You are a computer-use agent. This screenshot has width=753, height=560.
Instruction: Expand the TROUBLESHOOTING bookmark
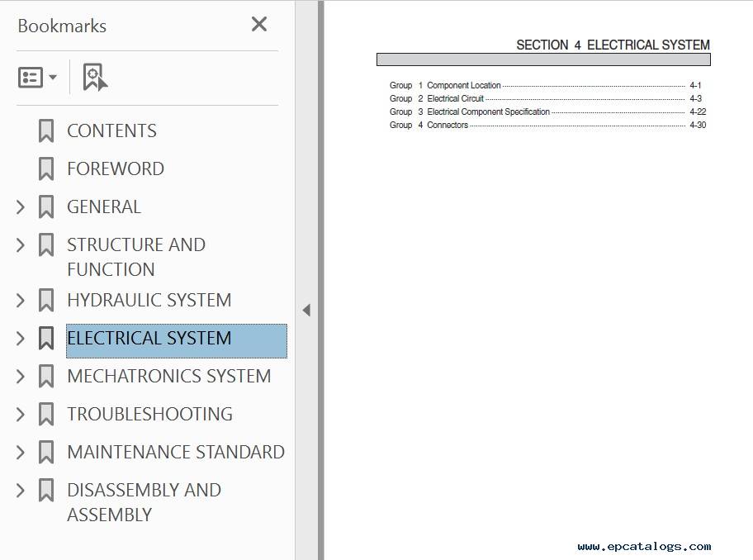coord(20,414)
